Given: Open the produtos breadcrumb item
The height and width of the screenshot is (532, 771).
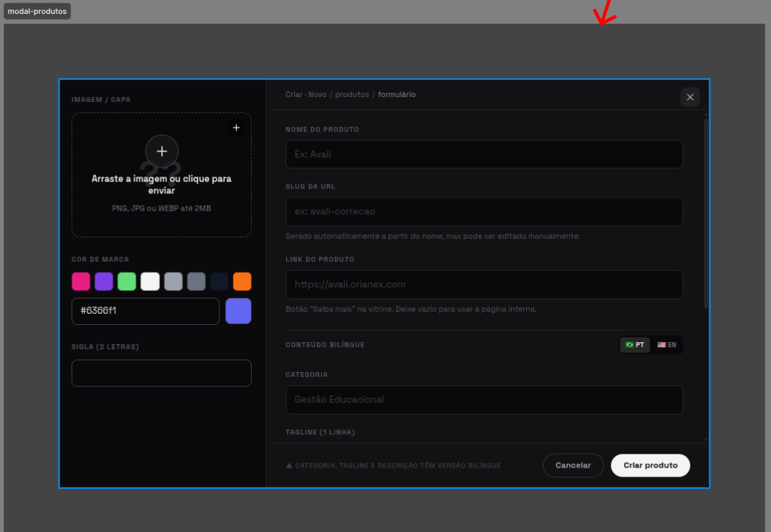Looking at the screenshot, I should coord(352,94).
